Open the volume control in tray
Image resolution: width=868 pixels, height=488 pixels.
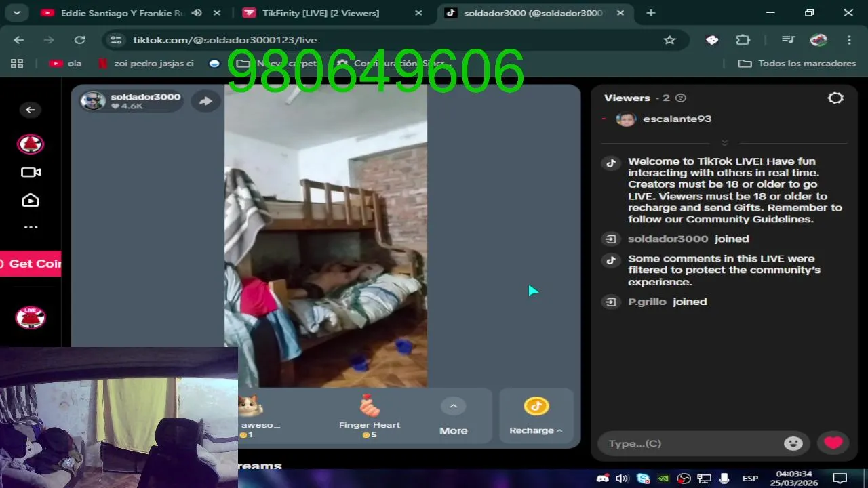622,478
